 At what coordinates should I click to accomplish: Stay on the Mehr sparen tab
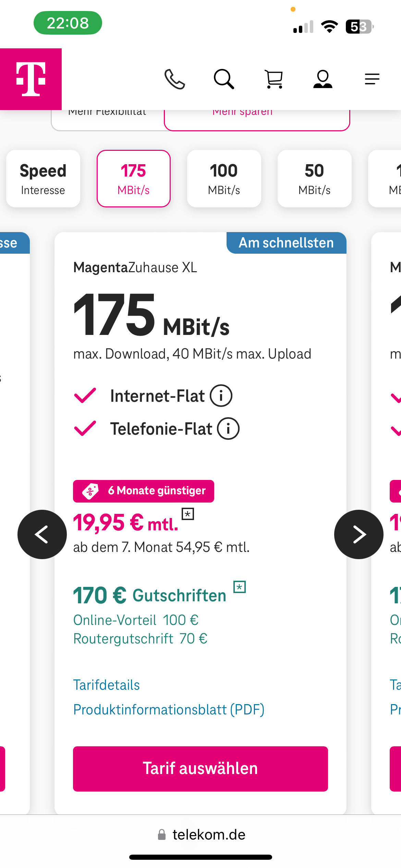pyautogui.click(x=243, y=113)
